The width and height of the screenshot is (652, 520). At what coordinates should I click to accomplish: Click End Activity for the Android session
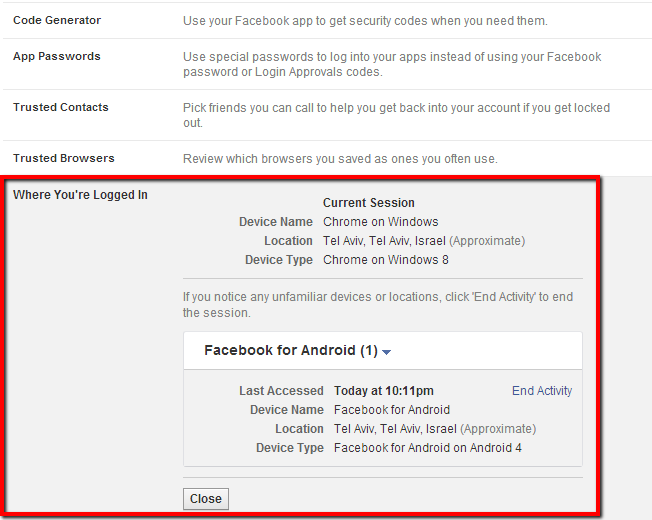[x=542, y=391]
